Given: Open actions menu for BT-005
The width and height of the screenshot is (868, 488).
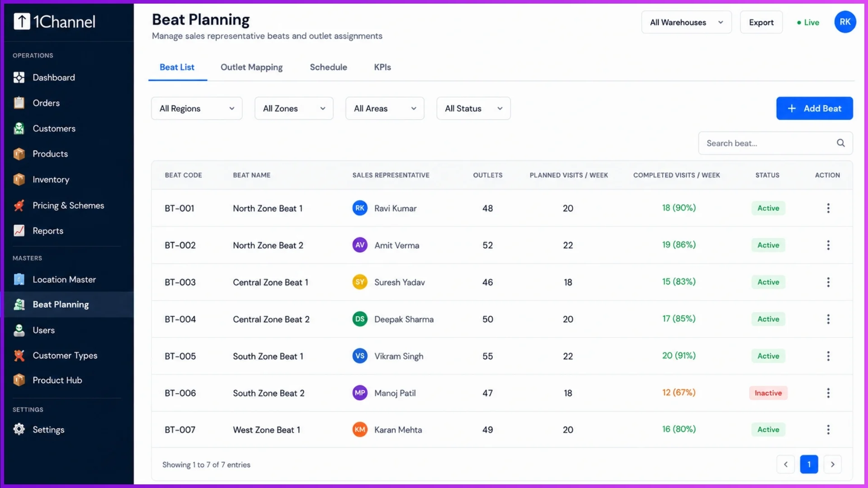Looking at the screenshot, I should [x=828, y=356].
